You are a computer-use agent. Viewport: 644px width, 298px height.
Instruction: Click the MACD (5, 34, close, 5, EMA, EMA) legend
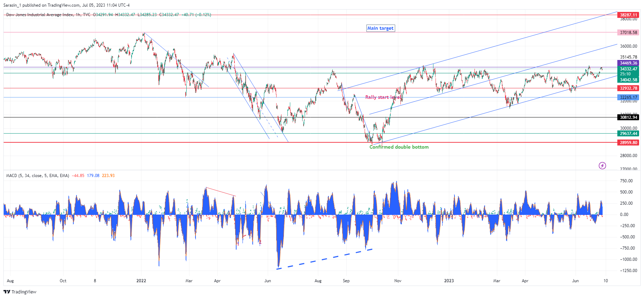point(38,176)
